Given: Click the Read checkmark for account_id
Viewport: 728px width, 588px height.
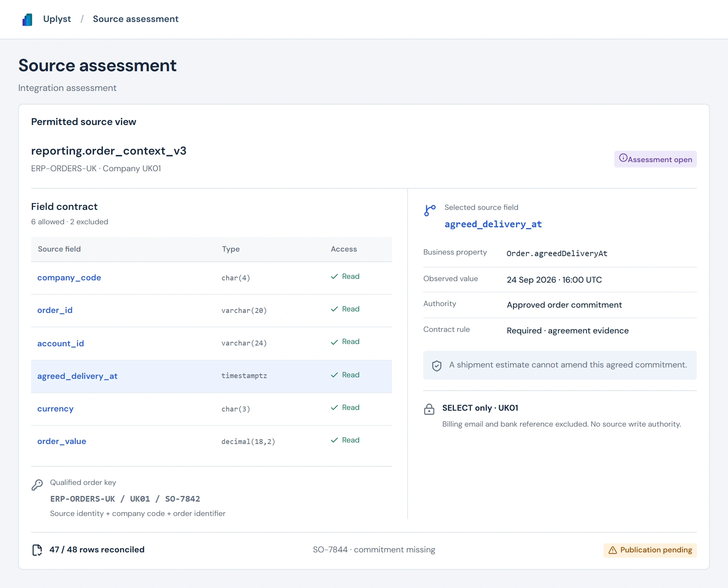Looking at the screenshot, I should [x=334, y=342].
